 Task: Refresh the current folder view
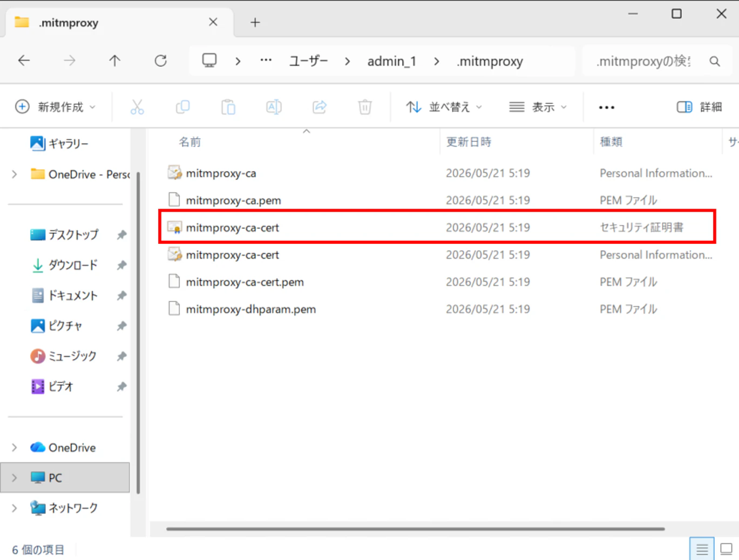161,60
